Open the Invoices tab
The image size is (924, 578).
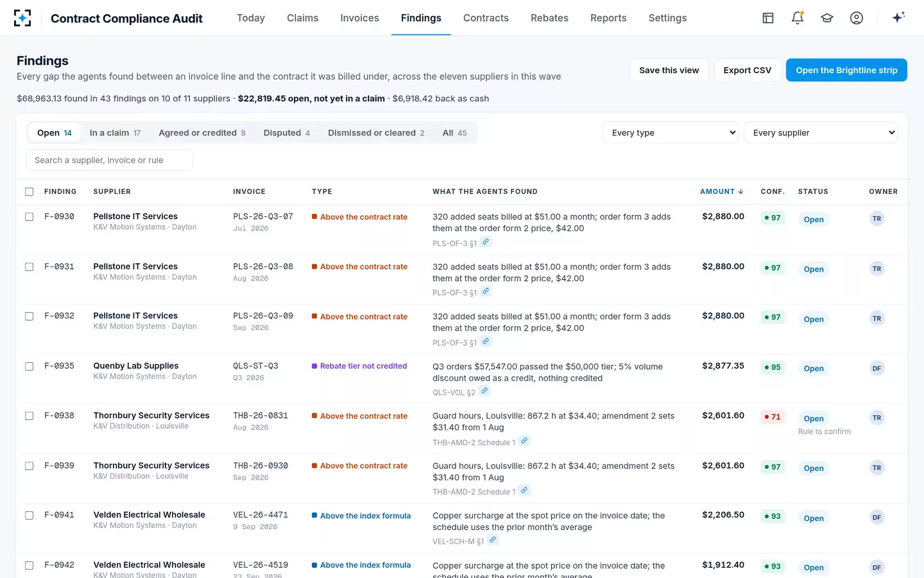(x=360, y=18)
